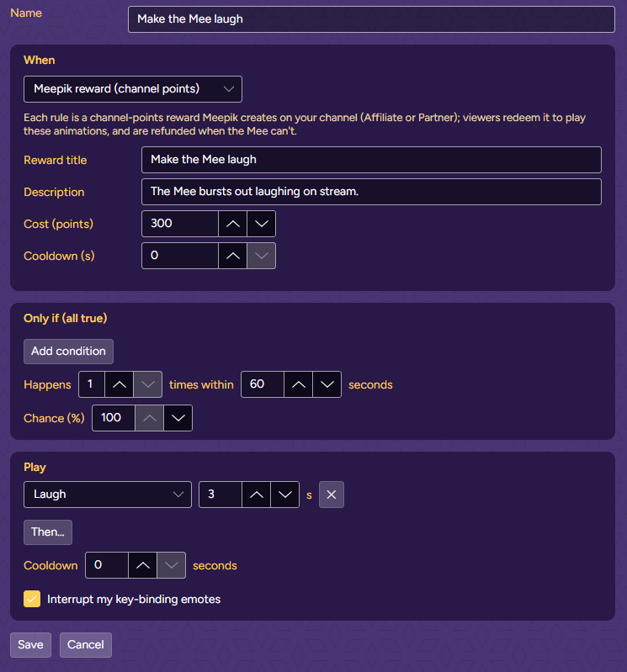627x672 pixels.
Task: Click the 60 seconds value field
Action: click(263, 384)
